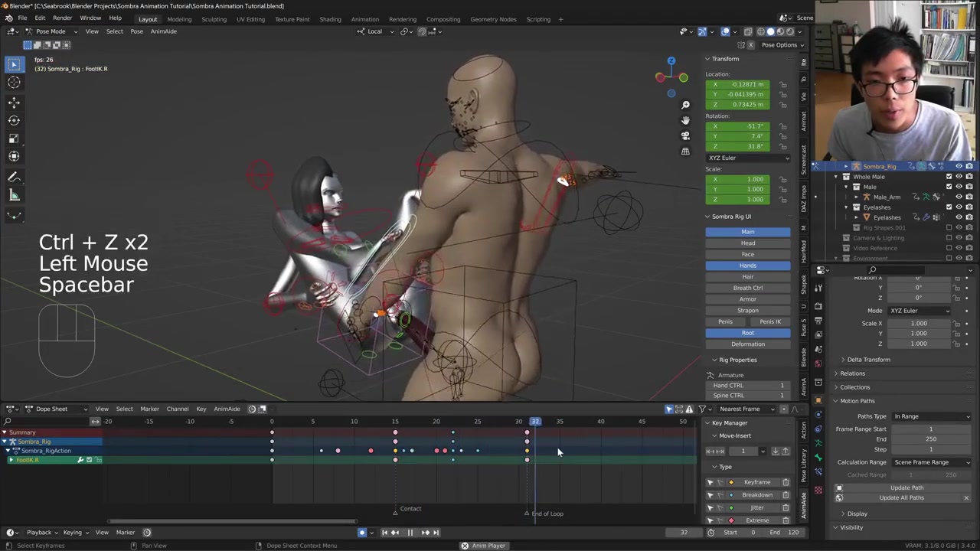Open the Paths Type In Range dropdown
This screenshot has width=980, height=551.
pos(932,416)
